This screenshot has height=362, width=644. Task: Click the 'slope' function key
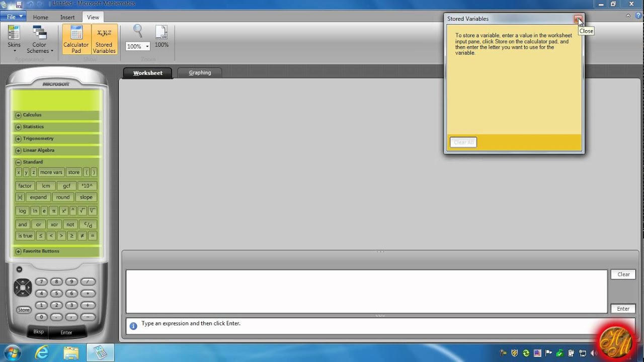86,197
